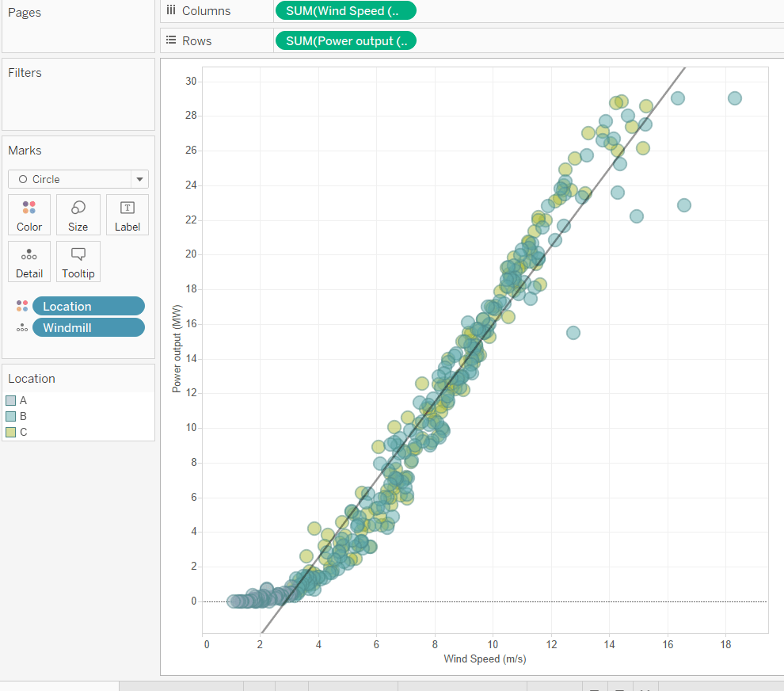
Task: Open the Detail mark property on Marks card
Action: click(x=29, y=262)
